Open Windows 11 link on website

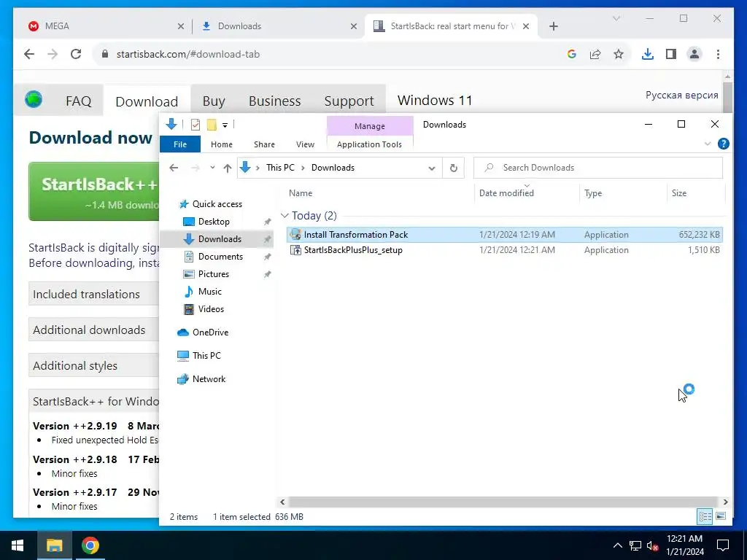coord(435,101)
